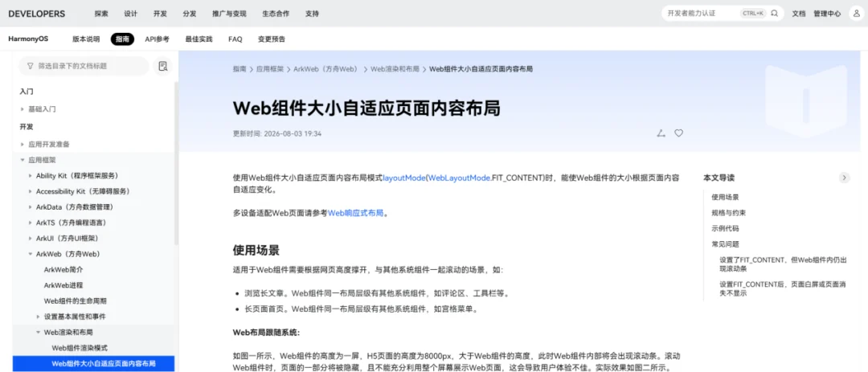Viewport: 868px width, 372px height.
Task: Jump to 示例代码 in 本文导读
Action: pos(725,228)
